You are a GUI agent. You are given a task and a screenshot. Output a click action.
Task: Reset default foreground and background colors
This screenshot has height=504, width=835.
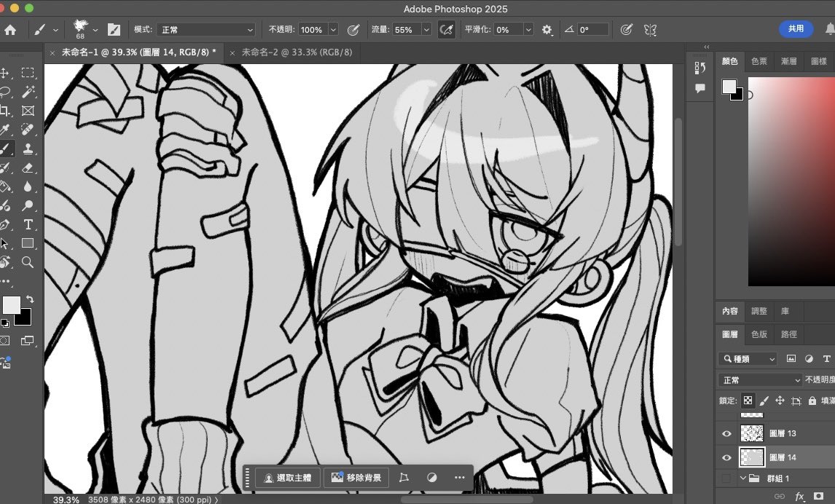click(x=5, y=323)
